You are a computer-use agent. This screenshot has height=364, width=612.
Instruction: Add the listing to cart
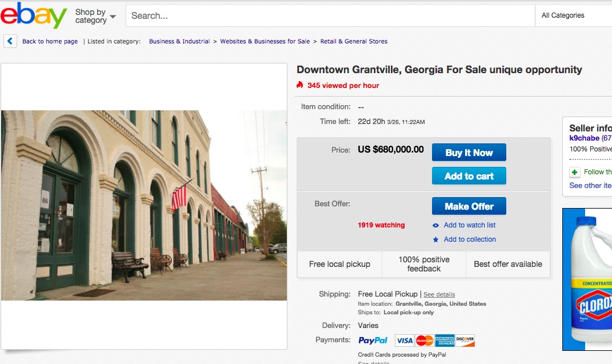(x=469, y=175)
